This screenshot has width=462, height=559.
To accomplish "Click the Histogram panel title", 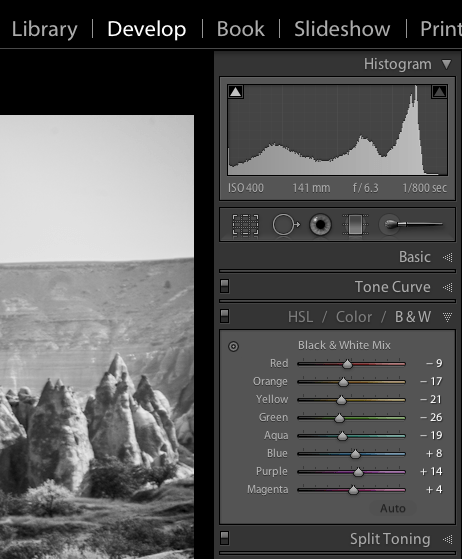I will [397, 65].
